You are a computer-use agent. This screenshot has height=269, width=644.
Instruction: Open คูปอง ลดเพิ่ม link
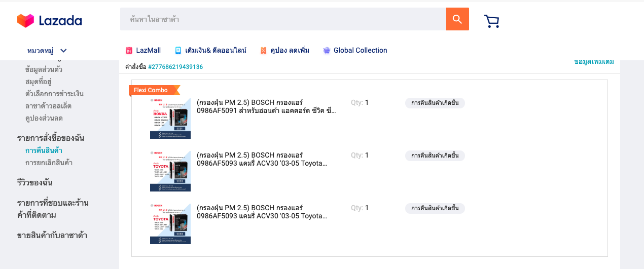290,51
